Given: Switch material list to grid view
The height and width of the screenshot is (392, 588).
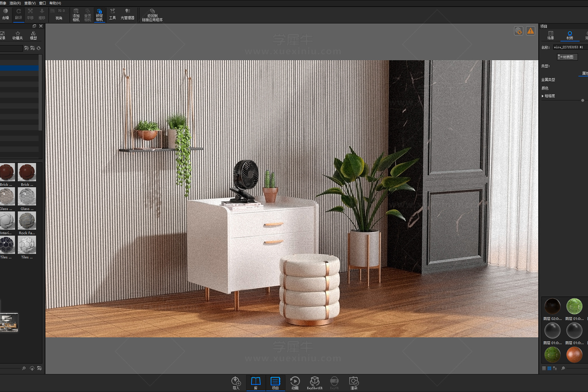Looking at the screenshot, I should click(549, 368).
